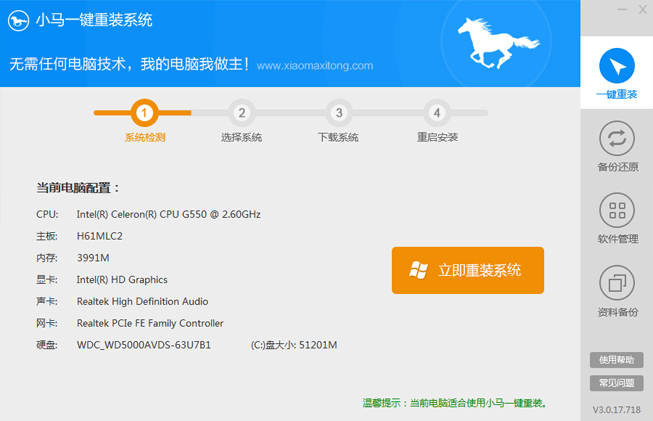Open the 常见问题 FAQ button
Screen dimensions: 653x421
coord(616,383)
